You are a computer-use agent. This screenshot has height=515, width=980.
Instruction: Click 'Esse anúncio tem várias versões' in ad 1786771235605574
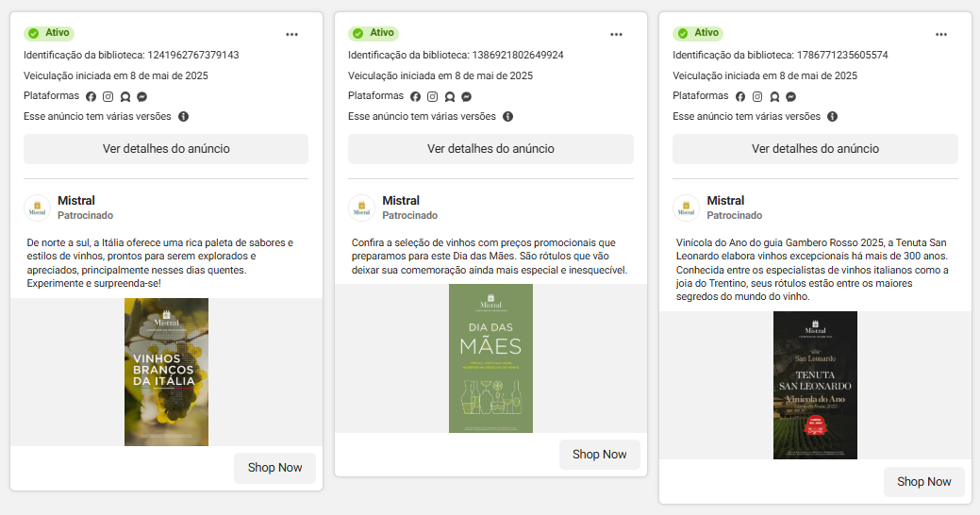pyautogui.click(x=746, y=116)
